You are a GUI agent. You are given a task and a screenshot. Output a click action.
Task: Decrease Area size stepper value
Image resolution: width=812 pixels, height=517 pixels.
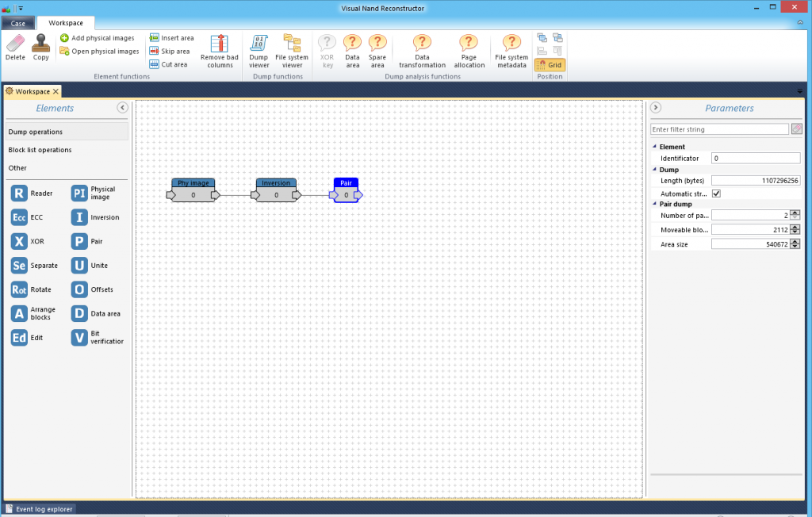795,247
